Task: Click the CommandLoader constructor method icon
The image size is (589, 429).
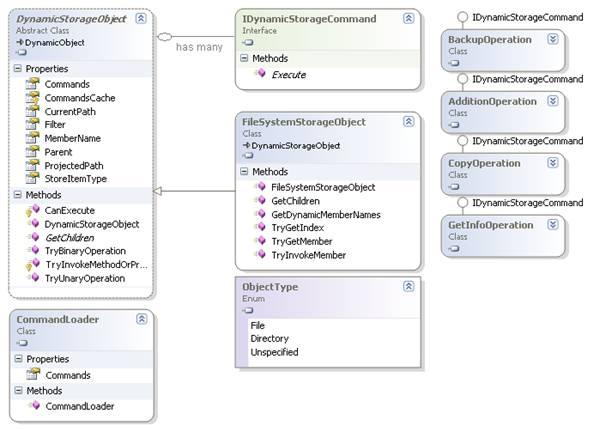Action: tap(35, 405)
